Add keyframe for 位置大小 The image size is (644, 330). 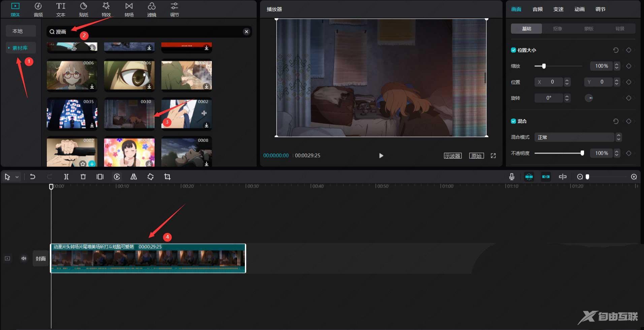(629, 50)
